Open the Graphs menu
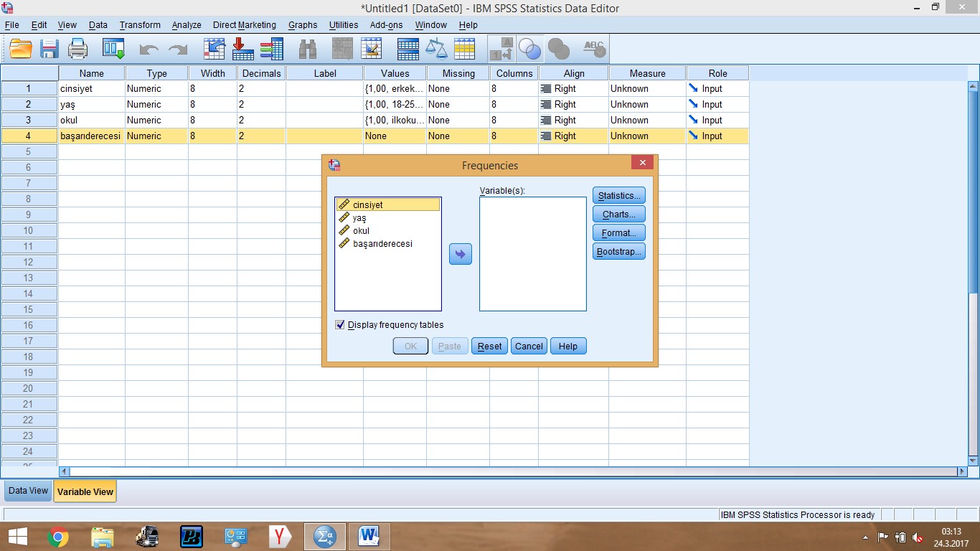Viewport: 980px width, 551px height. (303, 24)
